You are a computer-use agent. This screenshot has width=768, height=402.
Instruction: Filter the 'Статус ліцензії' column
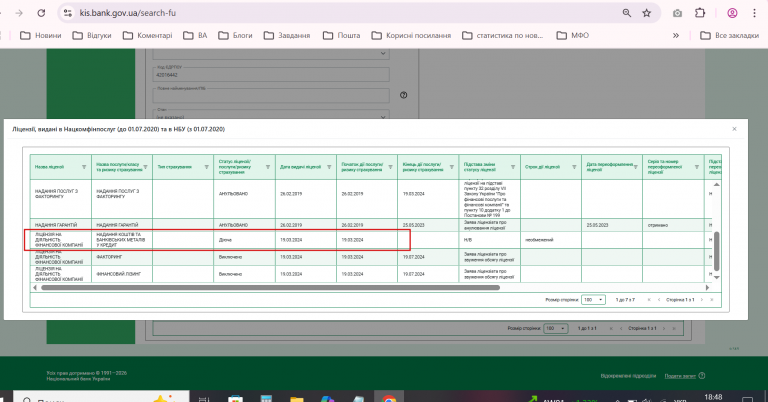tap(268, 167)
